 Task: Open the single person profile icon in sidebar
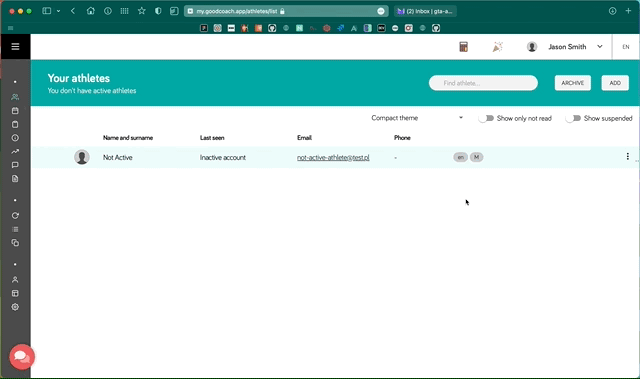[15, 280]
